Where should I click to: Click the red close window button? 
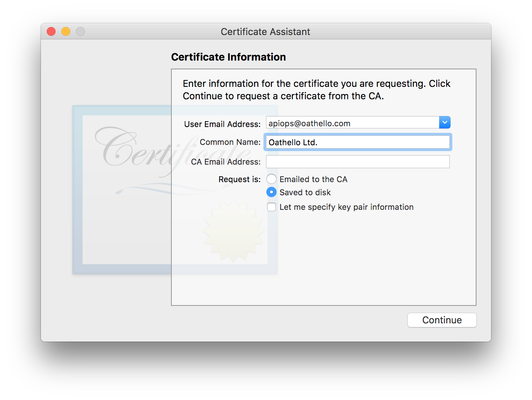[51, 32]
